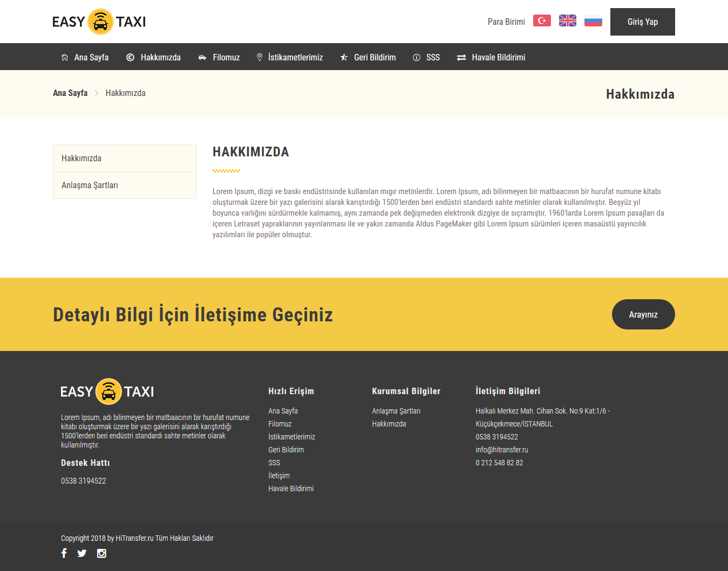
Task: Select Hakkımızda in the left sidebar
Action: 125,159
